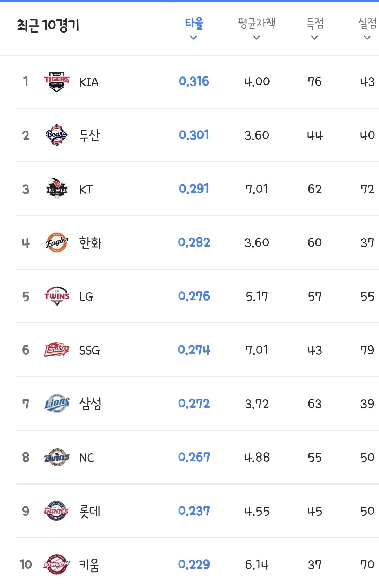Open the SSG Landers logo

point(56,350)
